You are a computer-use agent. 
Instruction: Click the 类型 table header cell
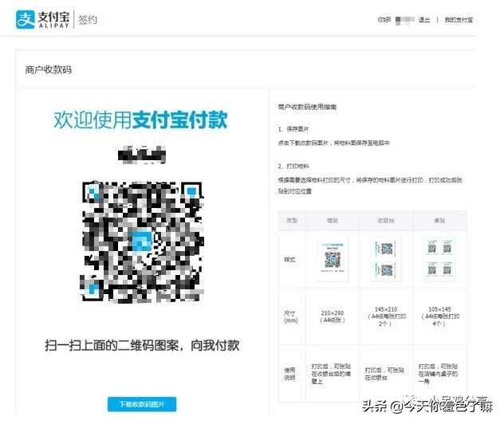292,221
